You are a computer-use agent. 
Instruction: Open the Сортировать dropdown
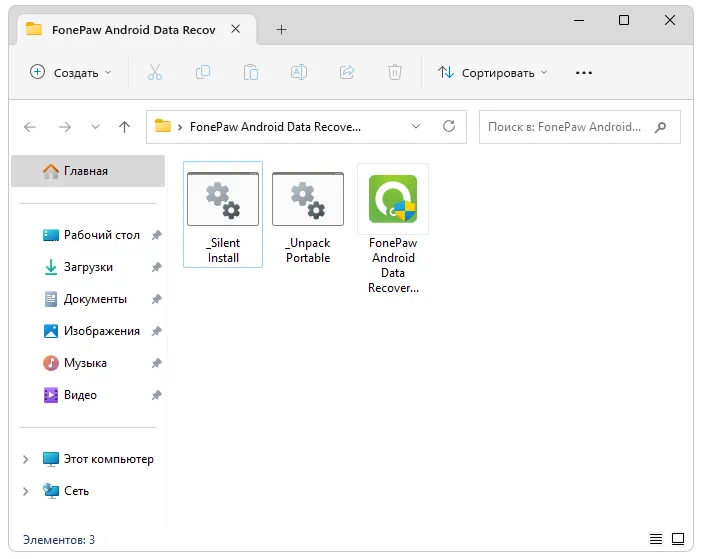492,73
